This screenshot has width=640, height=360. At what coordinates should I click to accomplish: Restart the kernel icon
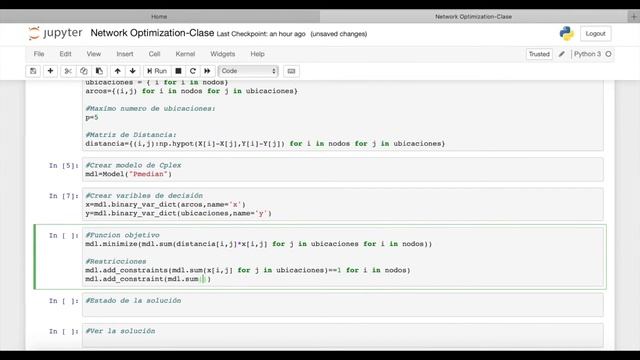coord(193,71)
